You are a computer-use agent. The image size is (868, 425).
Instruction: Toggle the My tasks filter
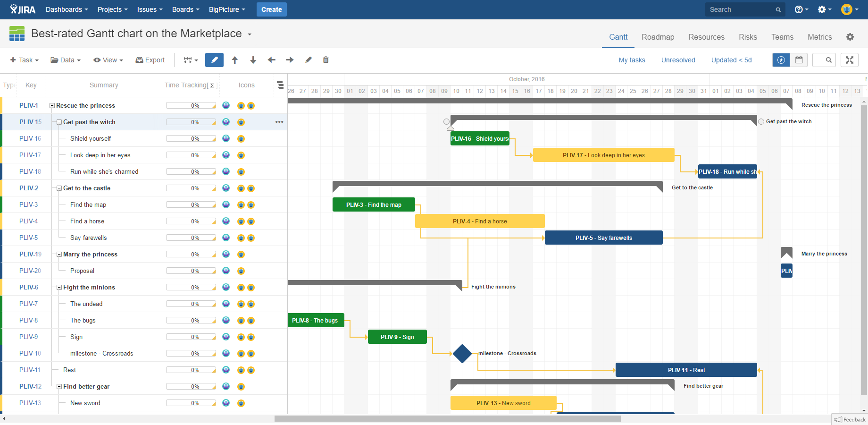point(632,60)
